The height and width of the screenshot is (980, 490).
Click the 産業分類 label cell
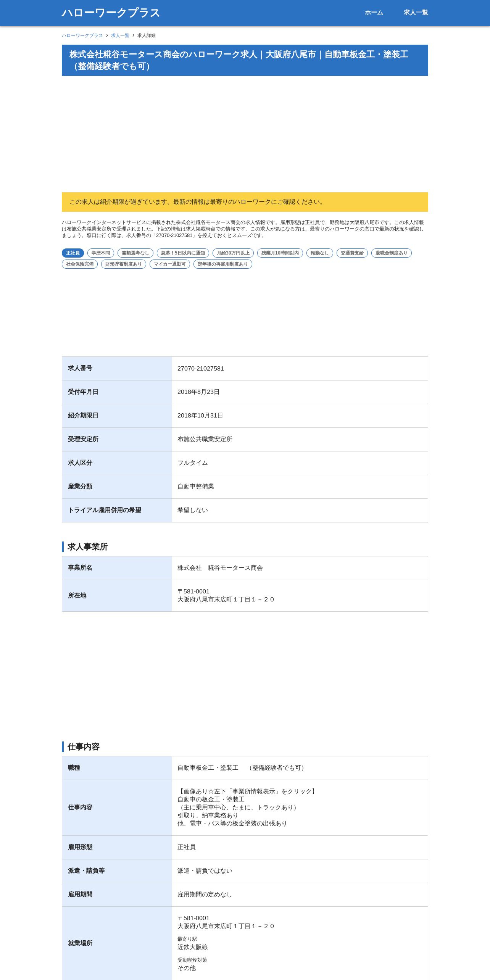pos(117,487)
